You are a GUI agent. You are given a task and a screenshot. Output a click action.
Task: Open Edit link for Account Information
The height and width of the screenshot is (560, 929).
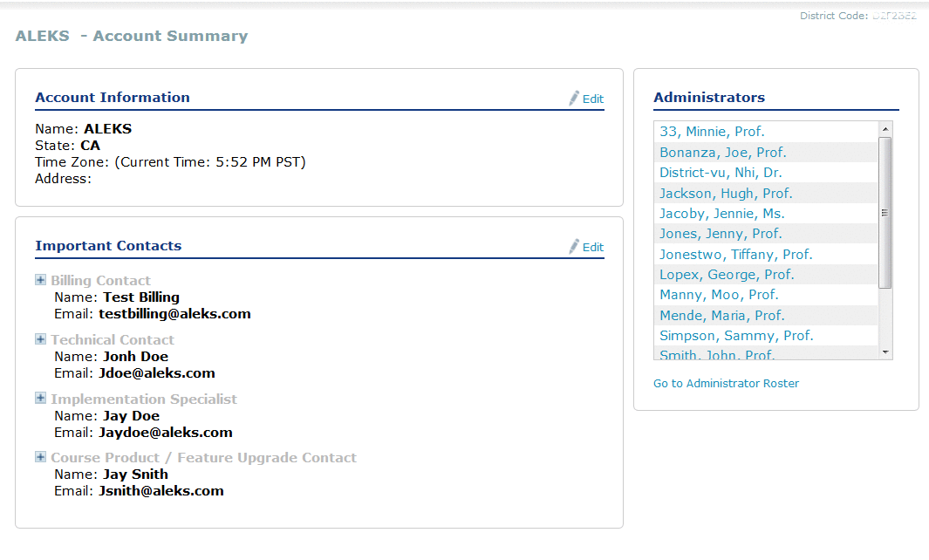(x=592, y=99)
